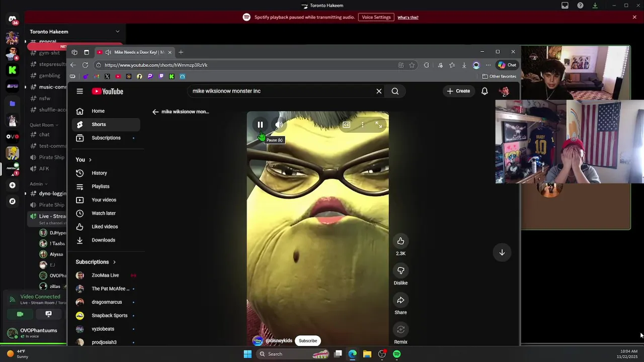
Task: Collapse the Quiet Room category in Discord
Action: click(x=44, y=125)
